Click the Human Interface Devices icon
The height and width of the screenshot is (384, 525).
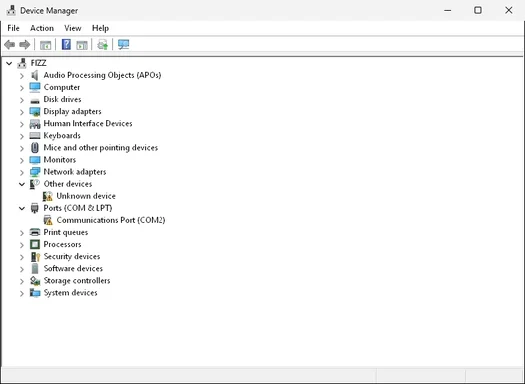point(35,124)
